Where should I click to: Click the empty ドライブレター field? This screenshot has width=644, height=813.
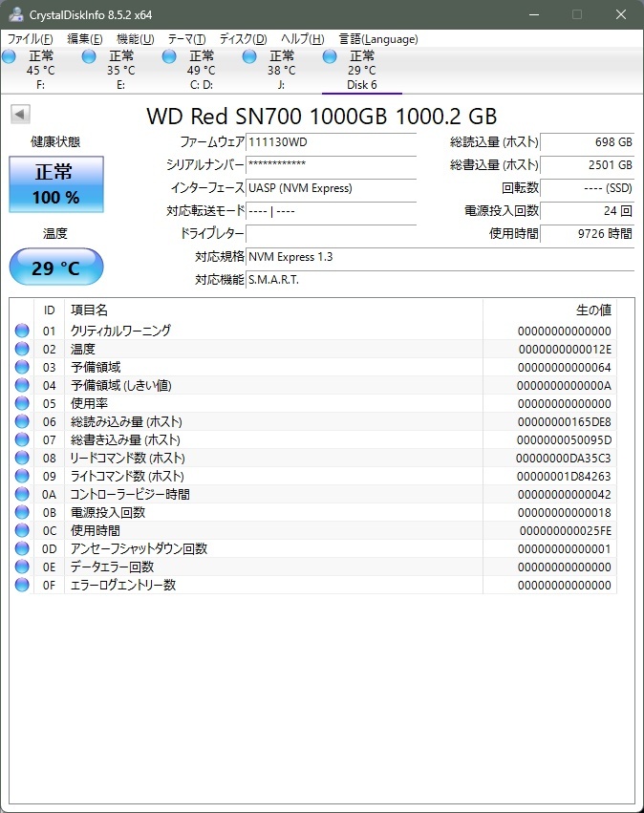(331, 233)
